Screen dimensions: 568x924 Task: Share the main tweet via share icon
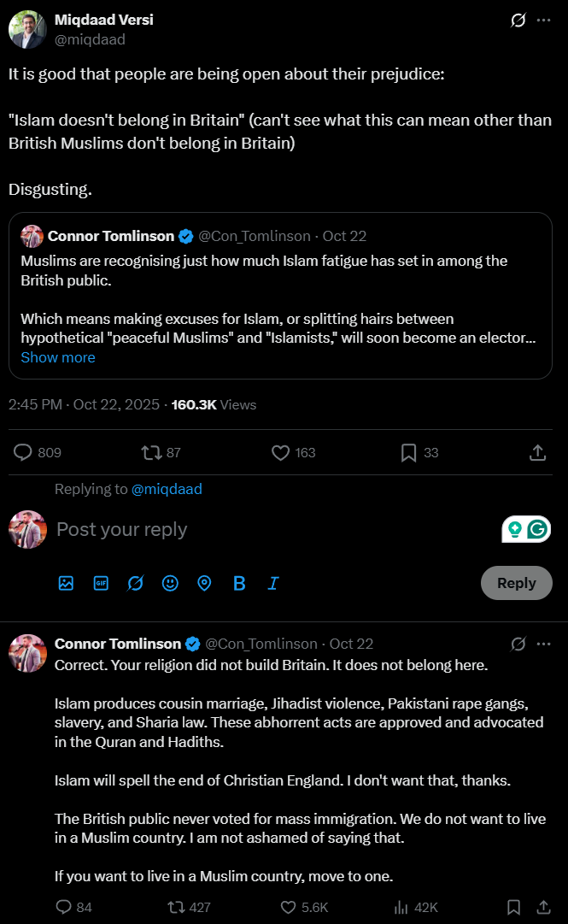pos(538,452)
